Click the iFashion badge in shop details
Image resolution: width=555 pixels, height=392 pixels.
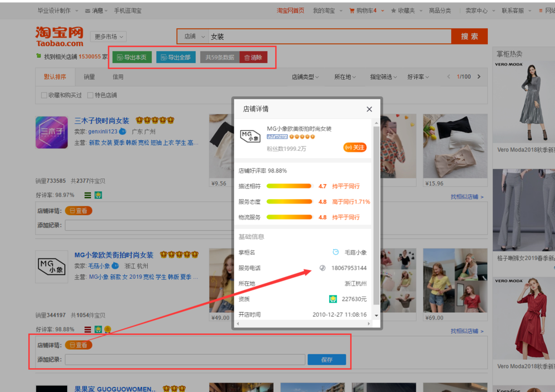277,137
